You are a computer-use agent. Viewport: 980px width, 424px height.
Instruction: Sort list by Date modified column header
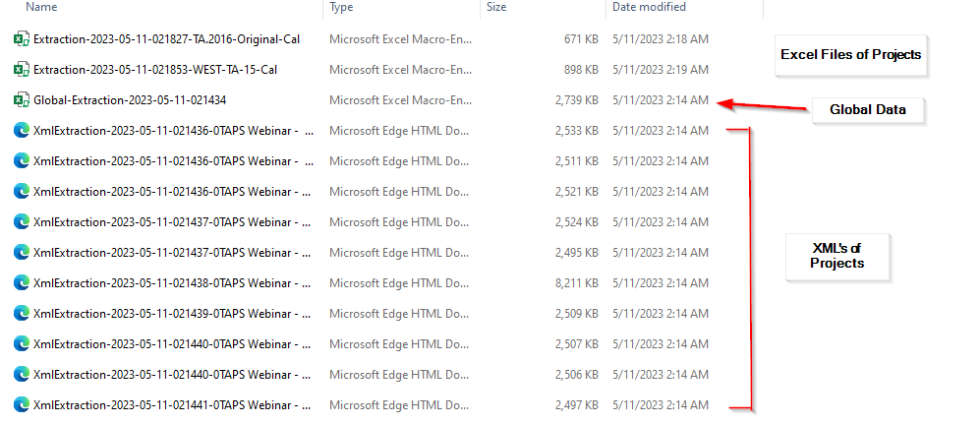(x=649, y=8)
